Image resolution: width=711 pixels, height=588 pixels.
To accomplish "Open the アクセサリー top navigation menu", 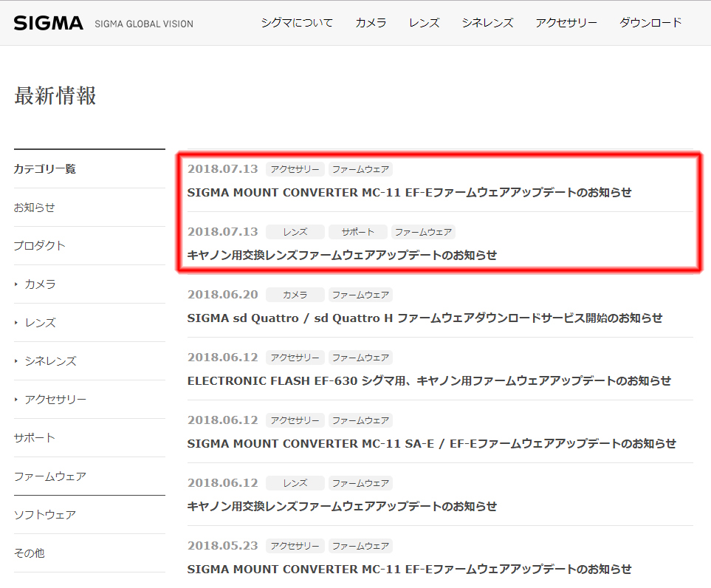I will click(x=566, y=23).
